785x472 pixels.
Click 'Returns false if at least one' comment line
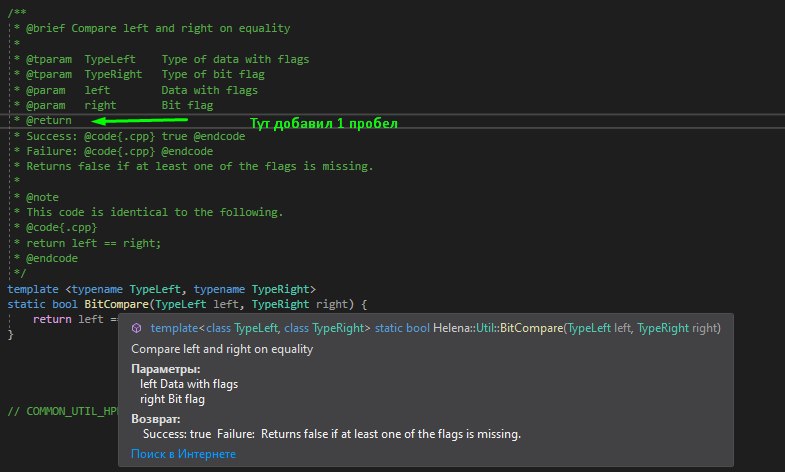200,166
